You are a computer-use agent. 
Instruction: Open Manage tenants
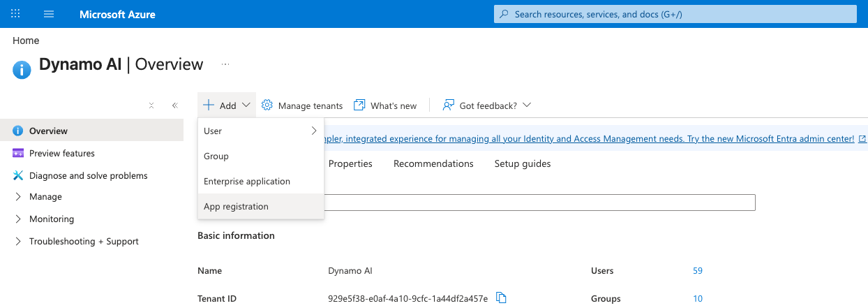pyautogui.click(x=310, y=106)
